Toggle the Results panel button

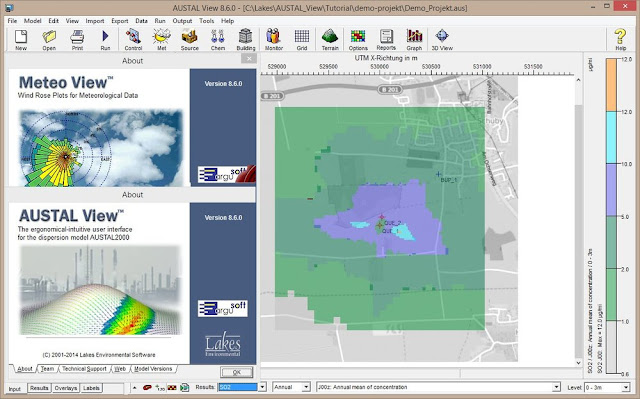click(39, 388)
